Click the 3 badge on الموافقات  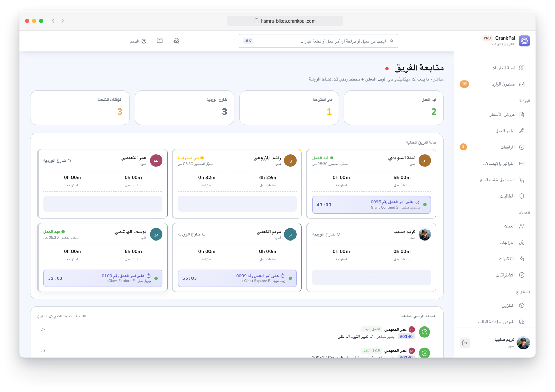463,147
